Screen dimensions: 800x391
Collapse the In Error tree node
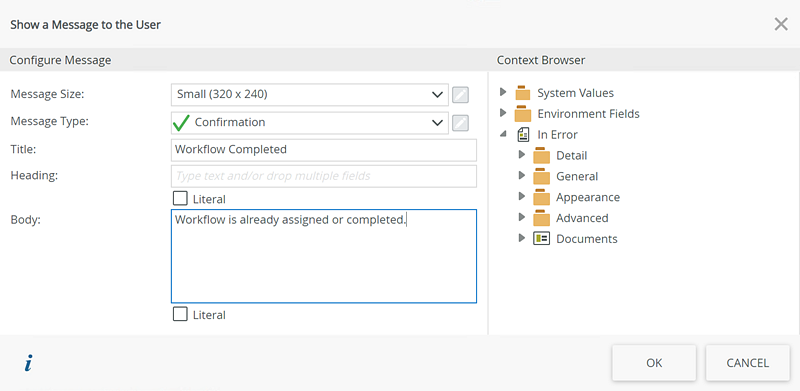tap(503, 134)
